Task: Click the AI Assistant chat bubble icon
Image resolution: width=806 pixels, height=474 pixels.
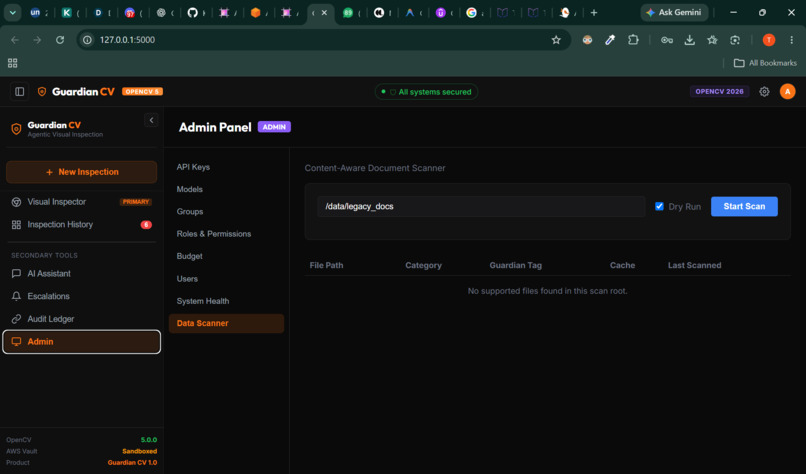Action: coord(16,274)
